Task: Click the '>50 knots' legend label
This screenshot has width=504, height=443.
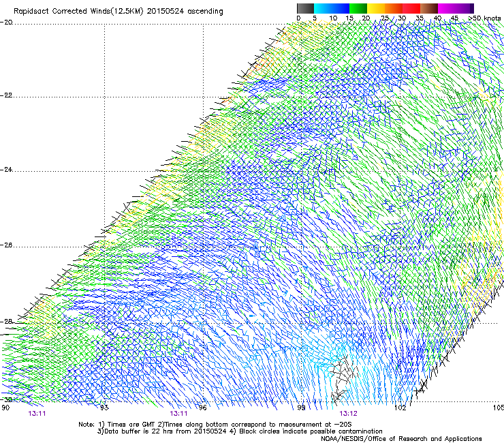Action: click(x=484, y=18)
